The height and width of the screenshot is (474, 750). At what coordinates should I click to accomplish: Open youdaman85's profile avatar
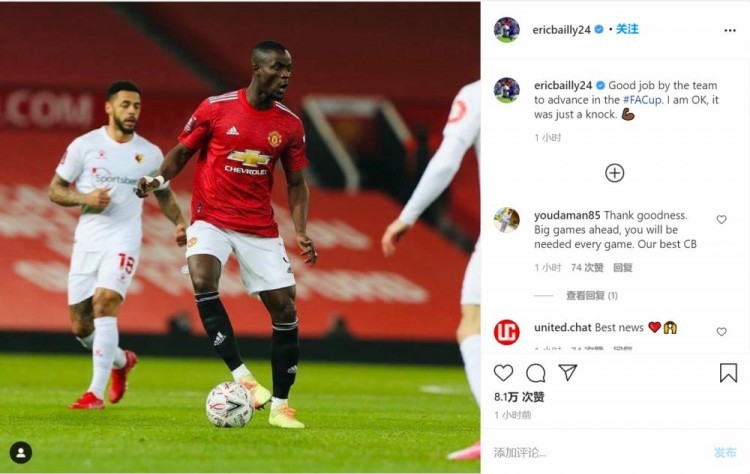point(507,220)
